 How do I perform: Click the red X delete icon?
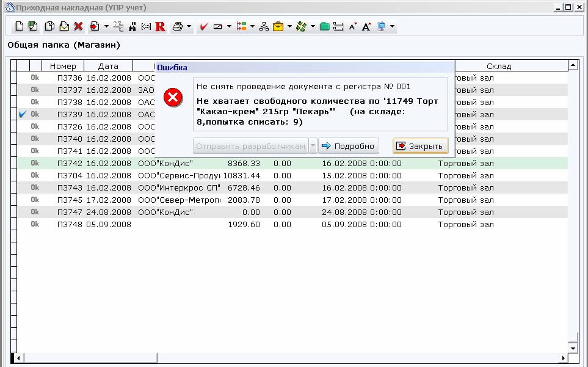tap(78, 26)
